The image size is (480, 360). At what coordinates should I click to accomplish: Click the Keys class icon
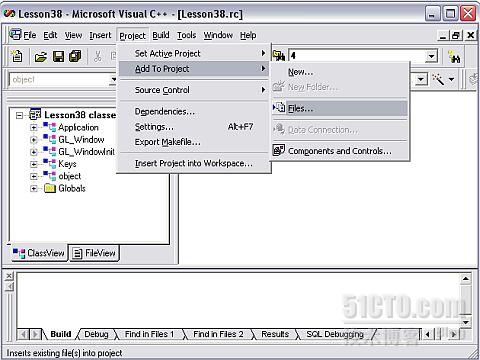[x=49, y=164]
